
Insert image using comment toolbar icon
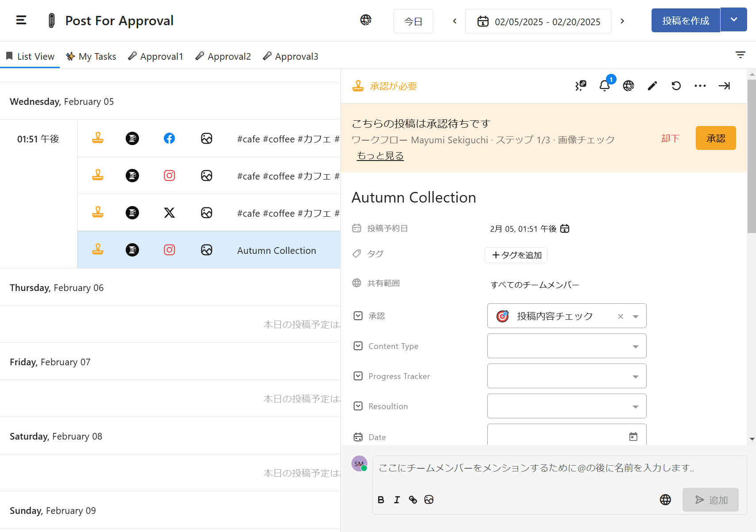click(x=429, y=500)
